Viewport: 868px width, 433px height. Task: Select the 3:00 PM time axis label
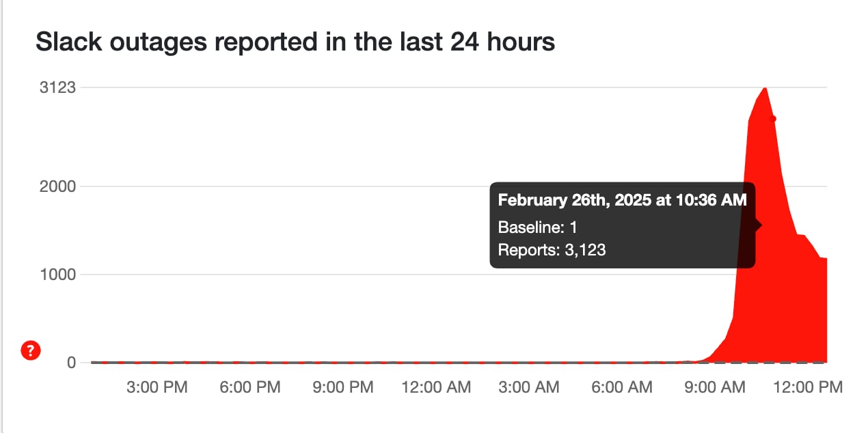coord(157,387)
